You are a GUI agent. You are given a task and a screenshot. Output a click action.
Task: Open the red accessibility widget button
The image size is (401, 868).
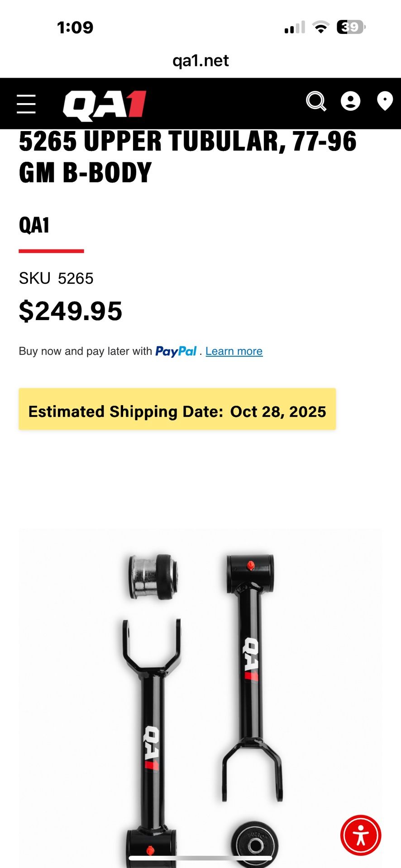(x=360, y=835)
